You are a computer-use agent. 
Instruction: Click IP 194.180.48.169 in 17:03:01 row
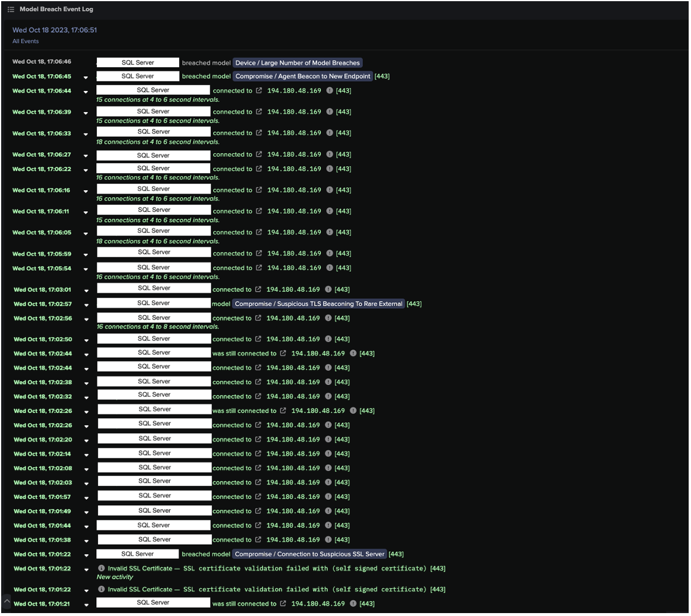[293, 290]
